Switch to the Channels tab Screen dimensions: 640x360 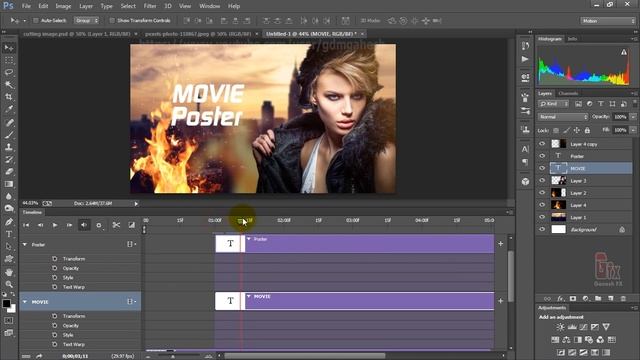[568, 93]
